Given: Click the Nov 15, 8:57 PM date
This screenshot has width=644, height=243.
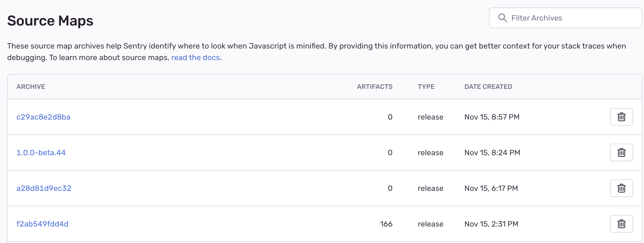Looking at the screenshot, I should click(492, 117).
